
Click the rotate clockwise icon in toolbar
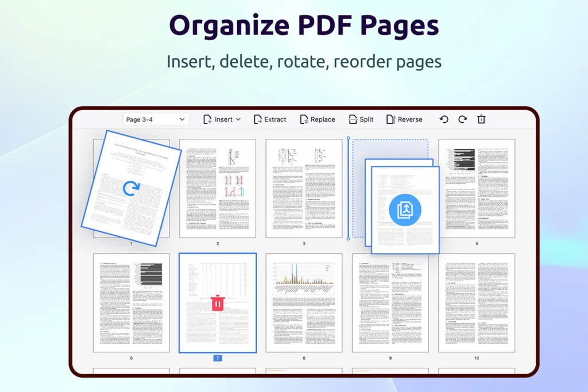click(x=462, y=119)
